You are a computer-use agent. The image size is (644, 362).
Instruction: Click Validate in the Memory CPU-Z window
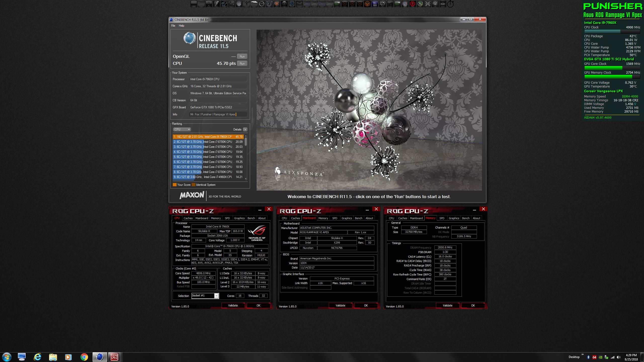point(447,305)
